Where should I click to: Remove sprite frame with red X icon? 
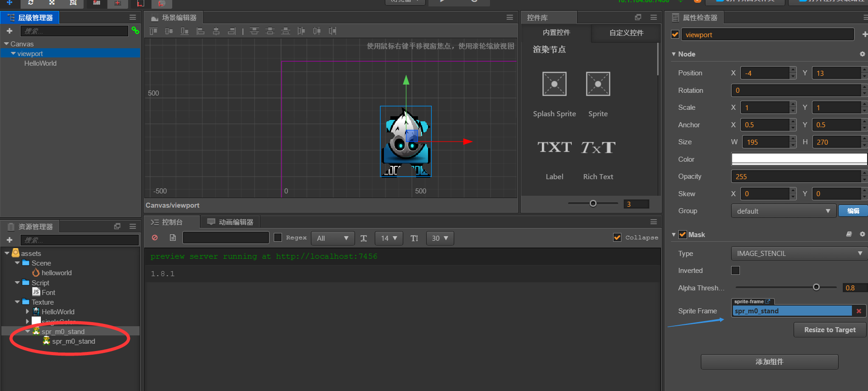(x=859, y=311)
